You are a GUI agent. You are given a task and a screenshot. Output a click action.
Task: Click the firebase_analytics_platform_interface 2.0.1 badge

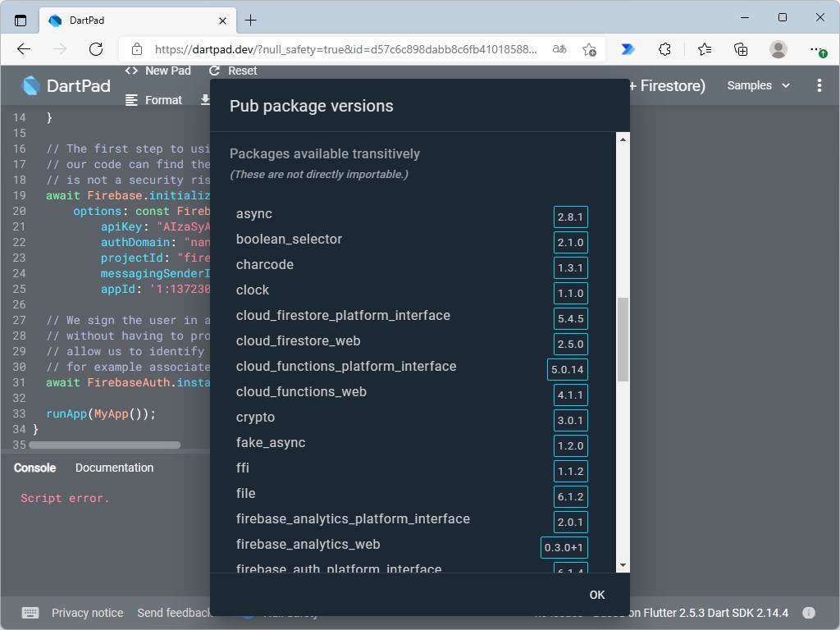click(571, 523)
